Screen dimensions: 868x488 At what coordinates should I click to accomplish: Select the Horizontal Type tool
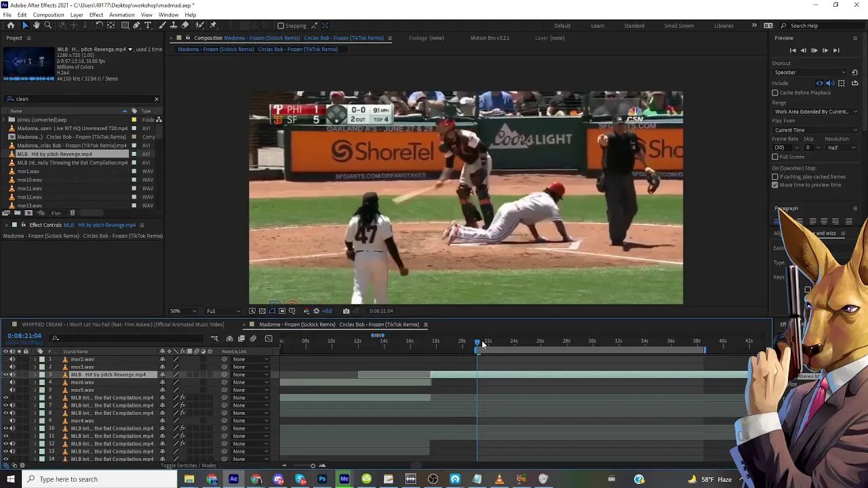pyautogui.click(x=148, y=25)
